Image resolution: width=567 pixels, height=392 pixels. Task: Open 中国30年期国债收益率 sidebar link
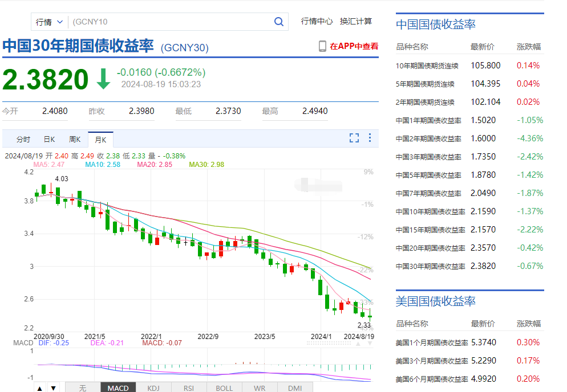click(430, 266)
